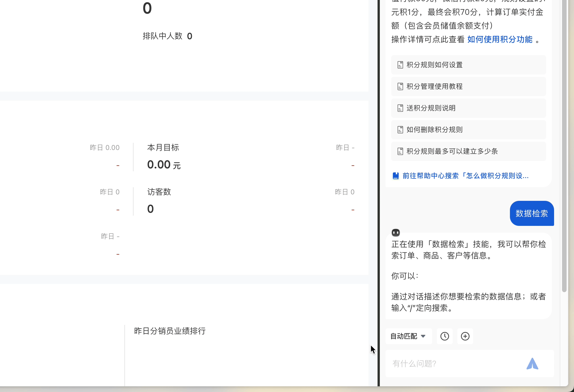The height and width of the screenshot is (392, 574).
Task: Open the 积分管理使用教程 article
Action: 434,86
